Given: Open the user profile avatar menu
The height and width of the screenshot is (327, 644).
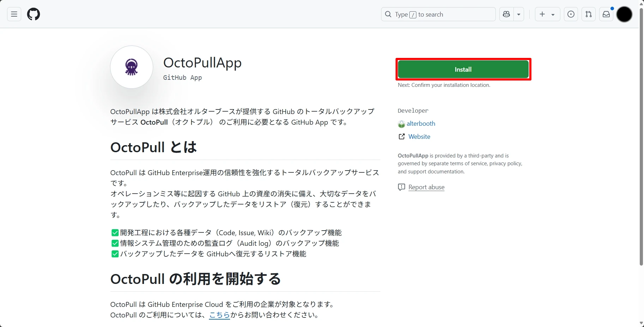Looking at the screenshot, I should [624, 14].
